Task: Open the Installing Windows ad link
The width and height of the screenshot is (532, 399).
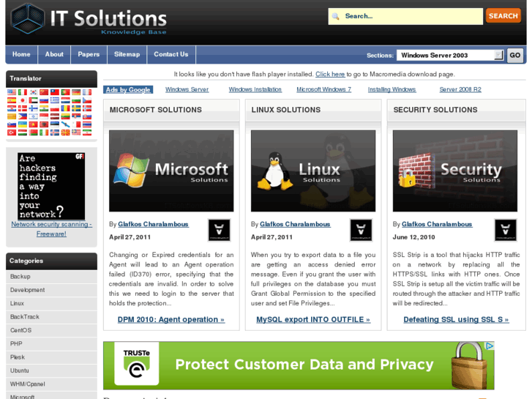Action: click(392, 89)
